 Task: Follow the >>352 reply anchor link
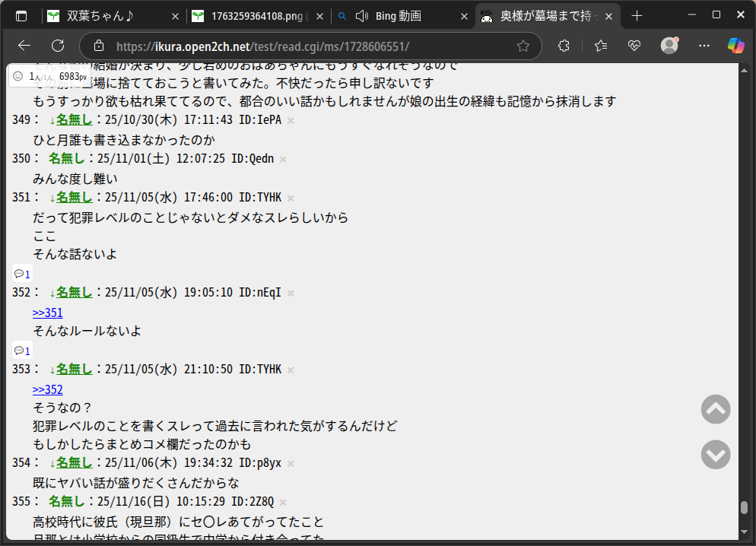click(x=48, y=389)
